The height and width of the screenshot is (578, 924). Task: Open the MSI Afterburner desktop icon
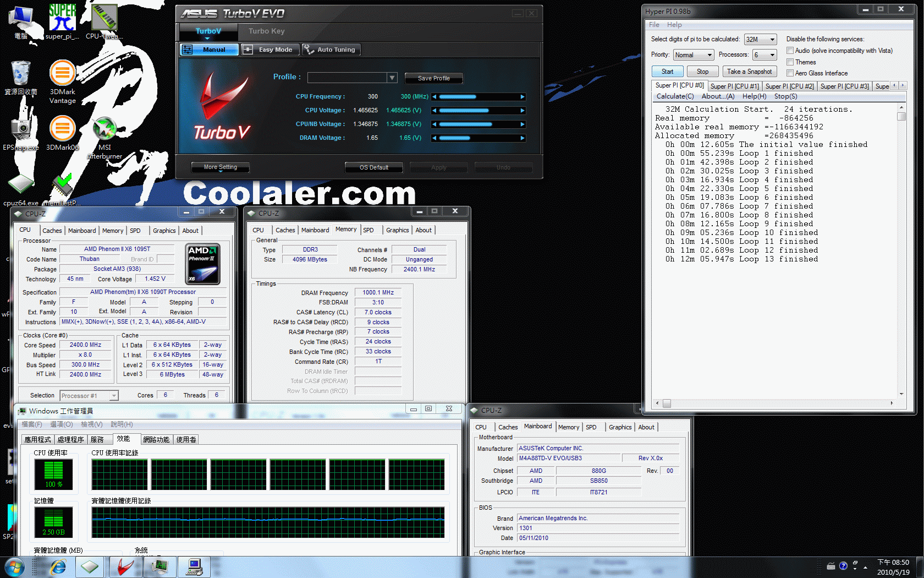pos(105,138)
